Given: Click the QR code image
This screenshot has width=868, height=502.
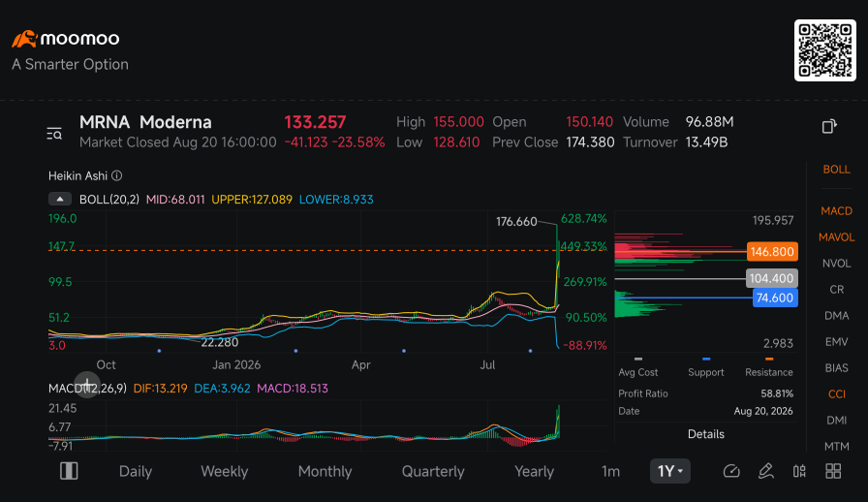Looking at the screenshot, I should pyautogui.click(x=824, y=50).
